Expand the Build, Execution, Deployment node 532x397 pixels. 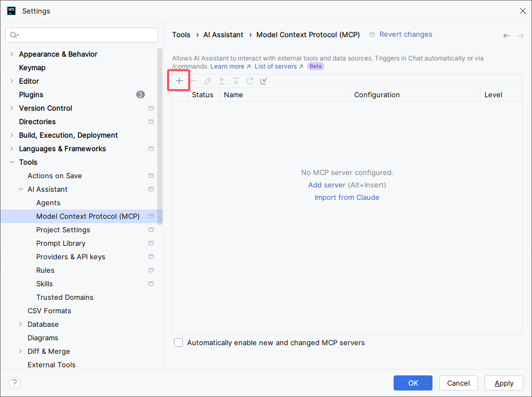[11, 135]
